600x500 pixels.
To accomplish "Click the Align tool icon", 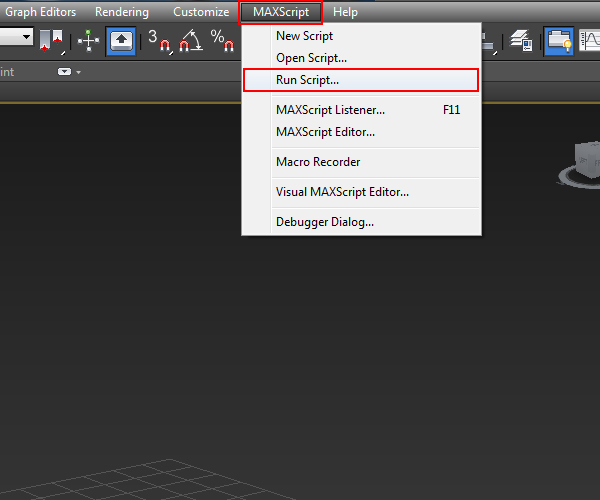I will (489, 42).
